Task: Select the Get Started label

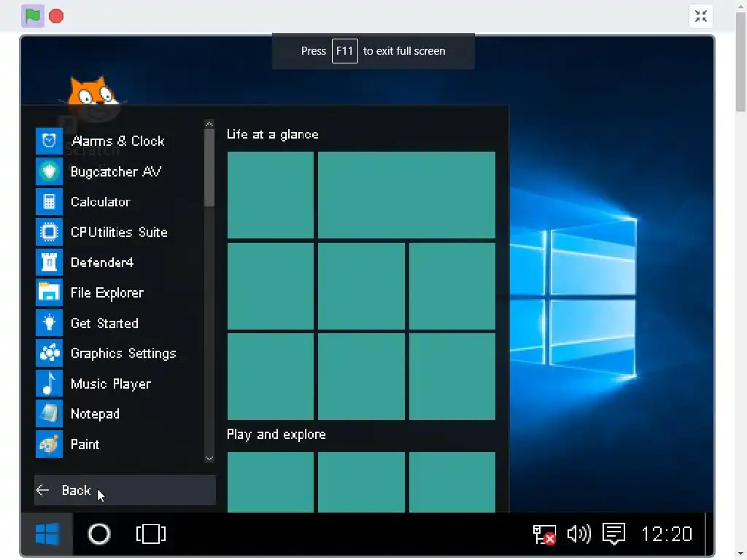Action: 104,323
